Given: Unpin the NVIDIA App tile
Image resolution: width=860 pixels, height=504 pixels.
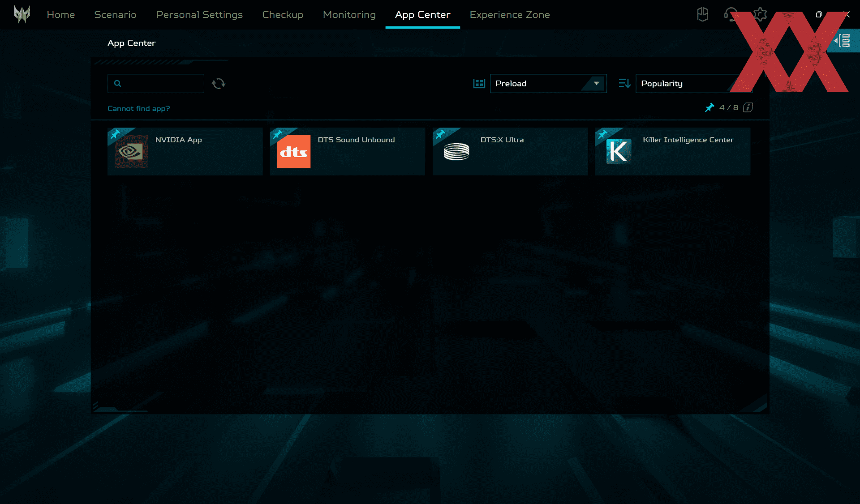Looking at the screenshot, I should coord(115,134).
